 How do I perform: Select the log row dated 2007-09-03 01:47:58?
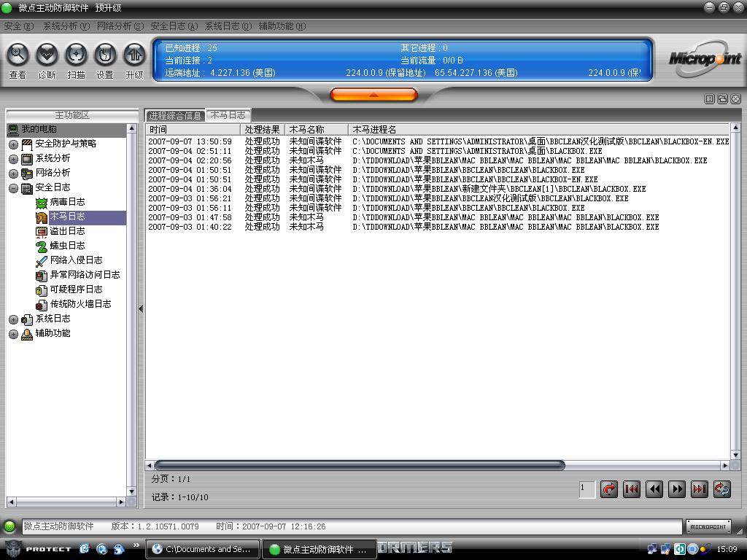[438, 217]
